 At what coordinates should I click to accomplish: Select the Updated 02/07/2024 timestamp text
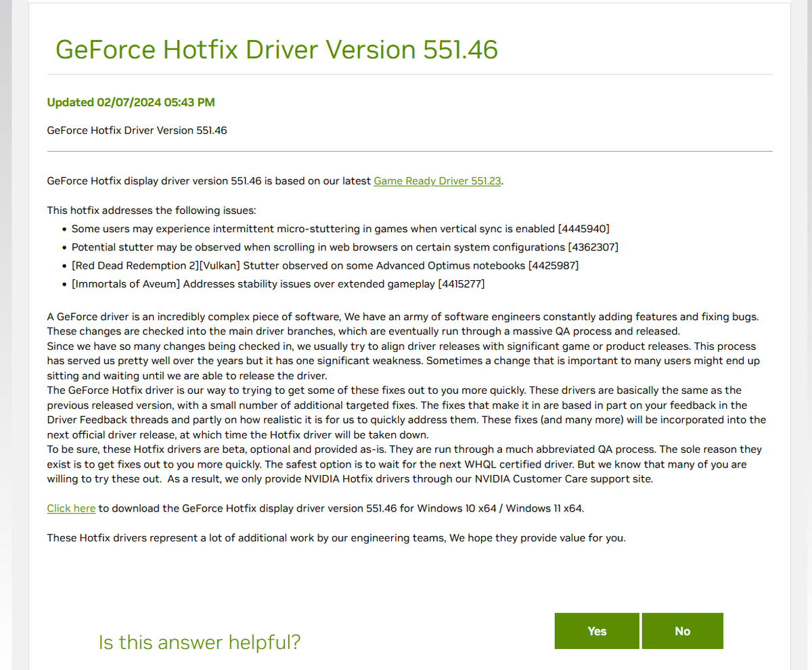coord(130,102)
